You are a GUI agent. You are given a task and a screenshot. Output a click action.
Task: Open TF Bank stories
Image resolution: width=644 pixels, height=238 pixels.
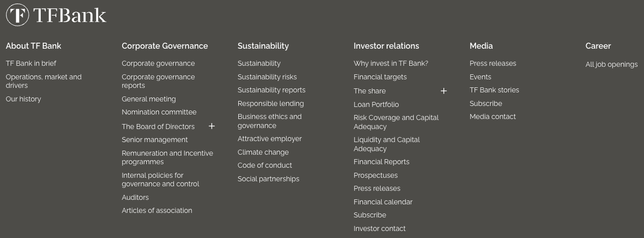494,90
